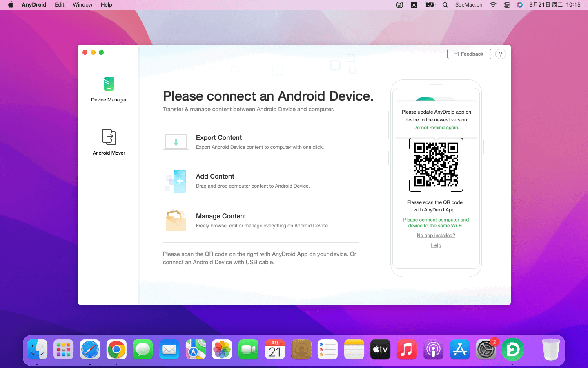Viewport: 588px width, 368px height.
Task: Open Maps from the Dock
Action: (x=196, y=350)
